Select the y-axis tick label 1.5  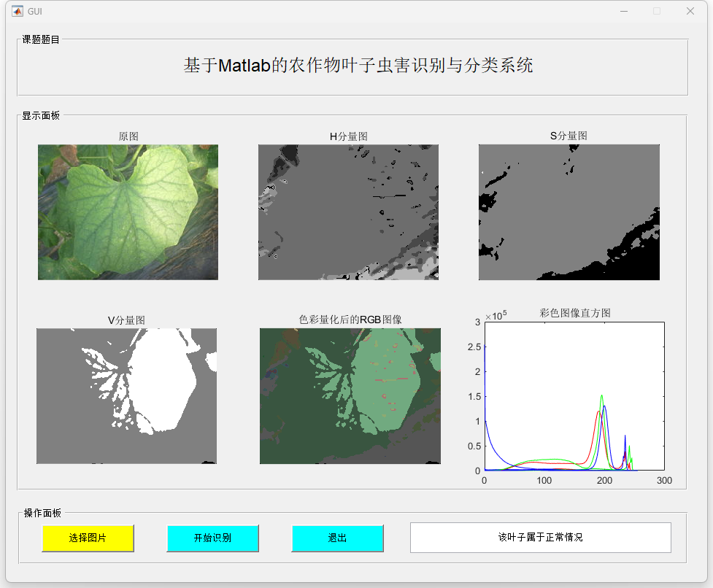474,397
